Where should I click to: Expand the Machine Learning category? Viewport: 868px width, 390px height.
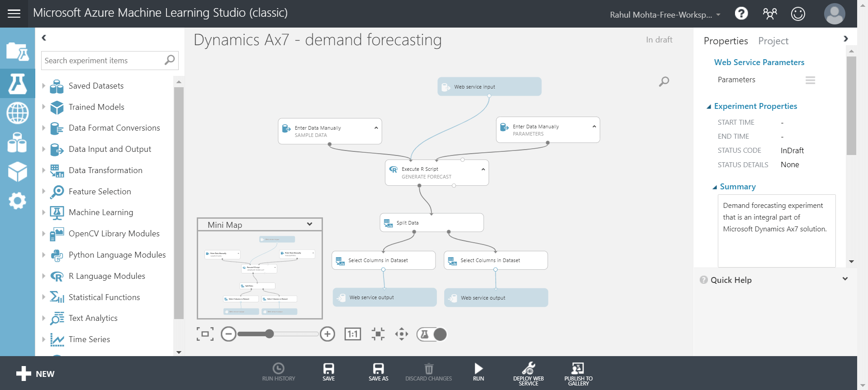44,212
